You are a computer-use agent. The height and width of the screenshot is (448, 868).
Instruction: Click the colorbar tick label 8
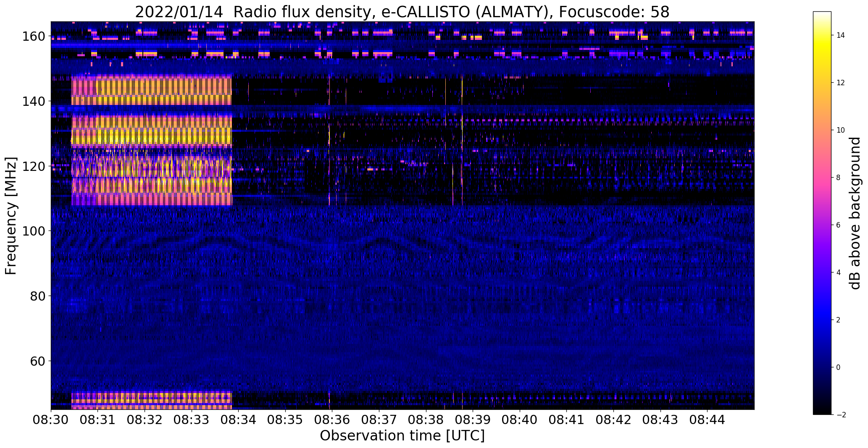[838, 178]
